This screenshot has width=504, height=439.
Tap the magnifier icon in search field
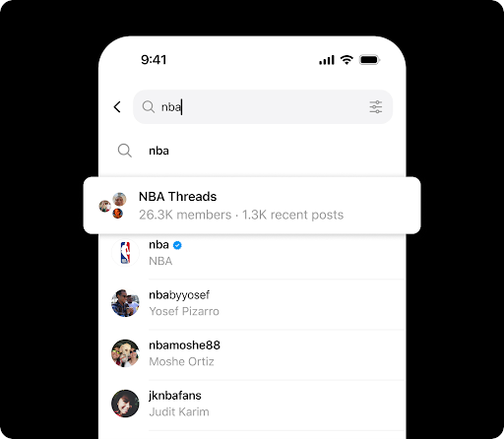(x=149, y=107)
